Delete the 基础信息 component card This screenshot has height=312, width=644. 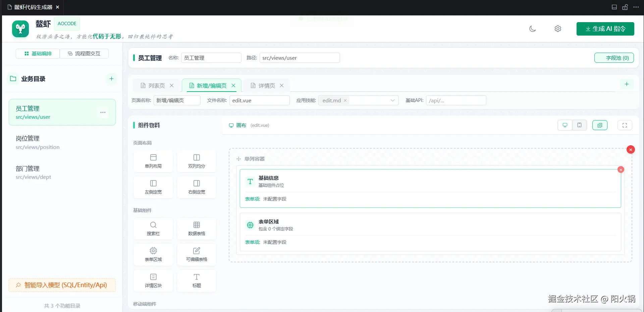point(621,170)
